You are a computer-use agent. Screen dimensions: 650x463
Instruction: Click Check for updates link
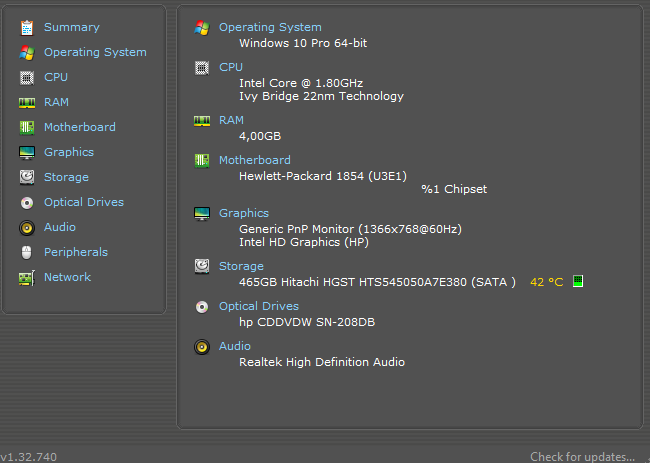click(x=582, y=457)
